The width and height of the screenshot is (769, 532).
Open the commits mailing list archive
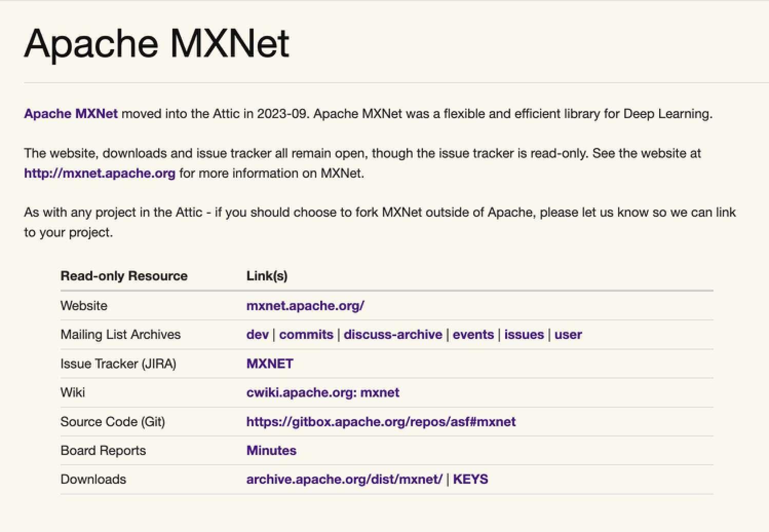click(x=306, y=334)
